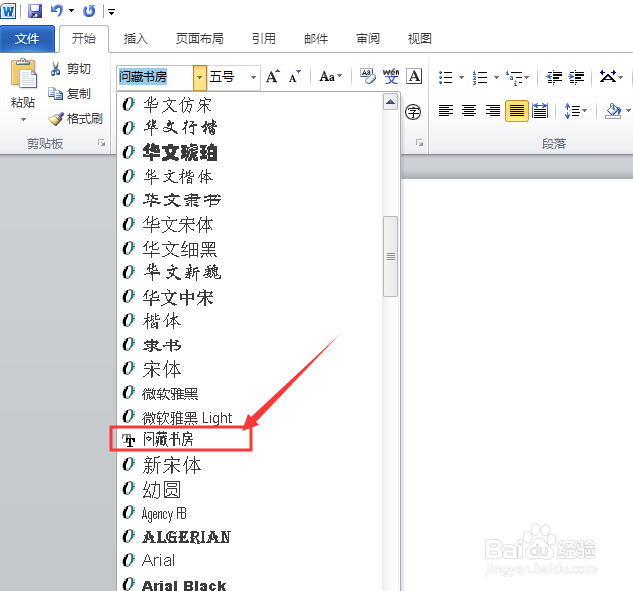Expand the Paste (粘贴) options arrow
This screenshot has width=633, height=591.
click(23, 119)
